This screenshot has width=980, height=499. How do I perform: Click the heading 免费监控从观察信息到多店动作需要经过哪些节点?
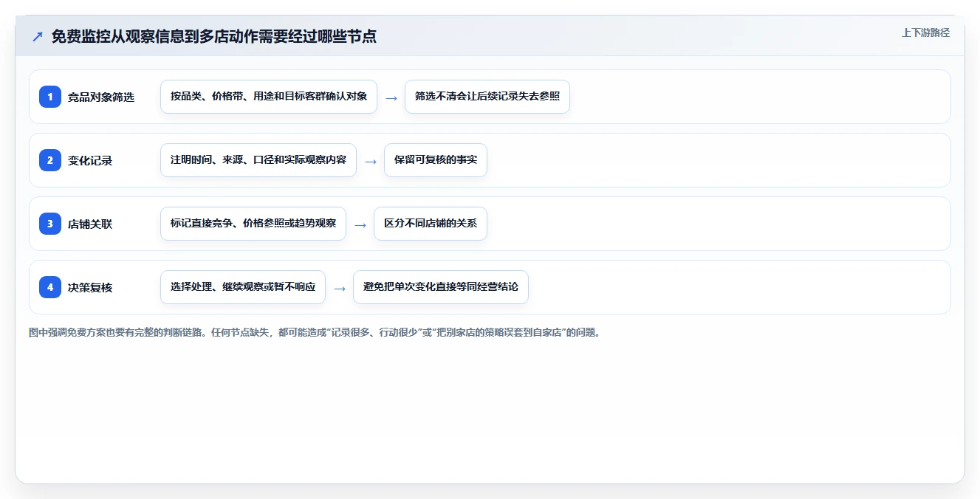214,36
